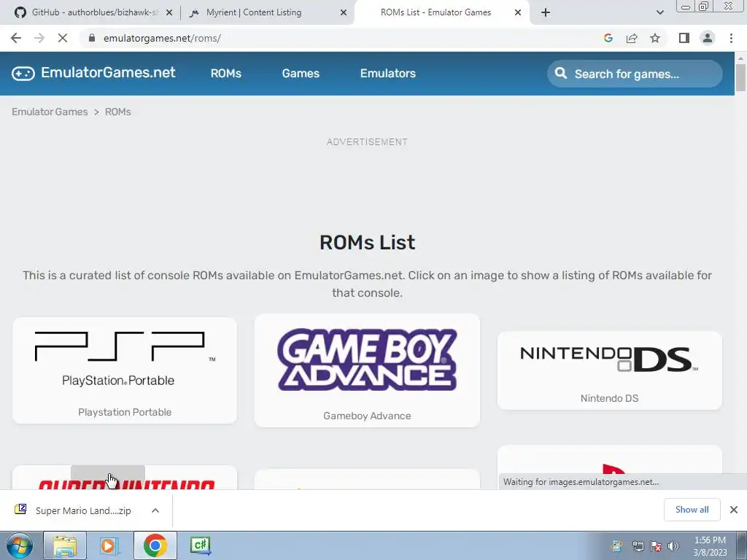Open File Explorer from the taskbar
747x560 pixels.
tap(65, 545)
